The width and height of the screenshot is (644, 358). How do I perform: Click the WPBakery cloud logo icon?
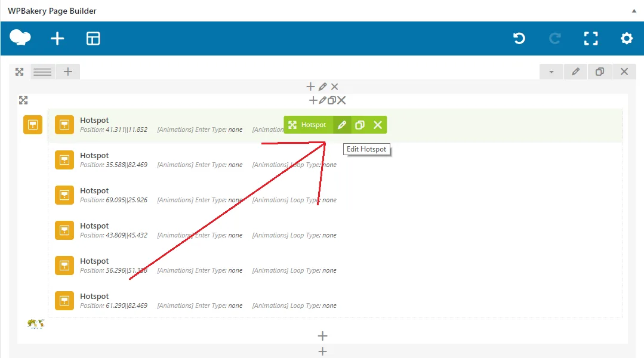[x=20, y=38]
